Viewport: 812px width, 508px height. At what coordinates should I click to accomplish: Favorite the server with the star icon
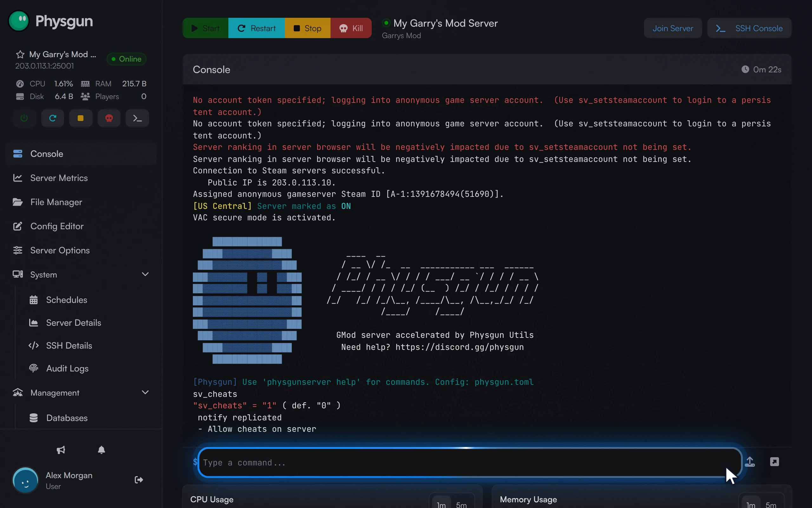[x=20, y=54]
